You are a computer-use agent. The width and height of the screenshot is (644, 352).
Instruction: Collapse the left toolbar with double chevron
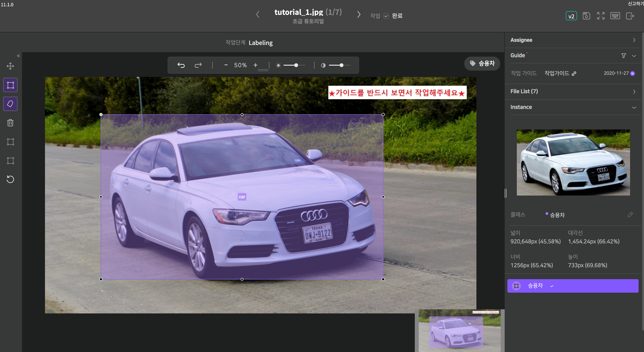pos(18,56)
